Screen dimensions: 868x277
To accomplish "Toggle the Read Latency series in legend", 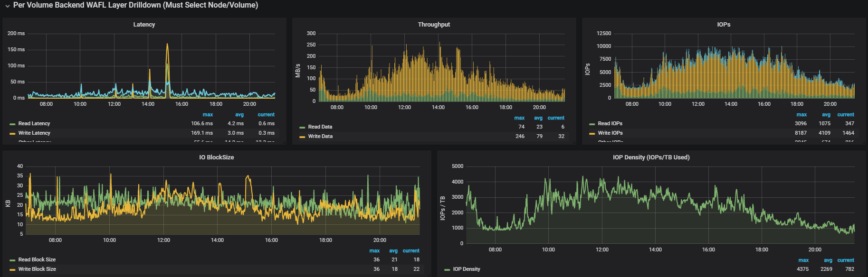I will point(34,124).
